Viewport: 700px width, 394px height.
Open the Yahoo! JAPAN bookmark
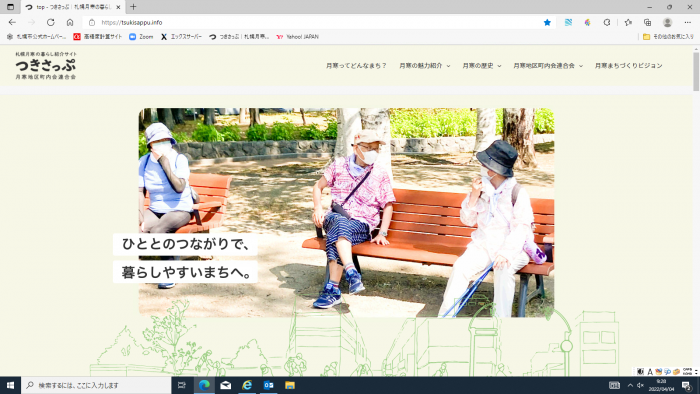click(297, 37)
